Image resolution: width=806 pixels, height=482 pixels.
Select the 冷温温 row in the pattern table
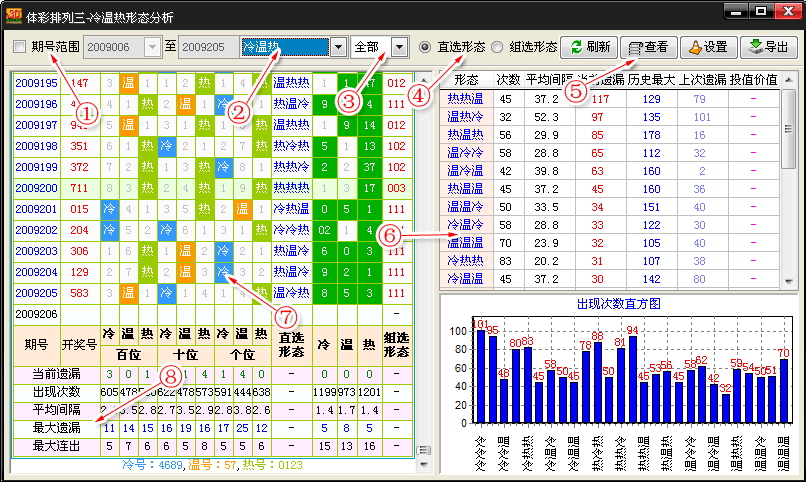[x=610, y=279]
